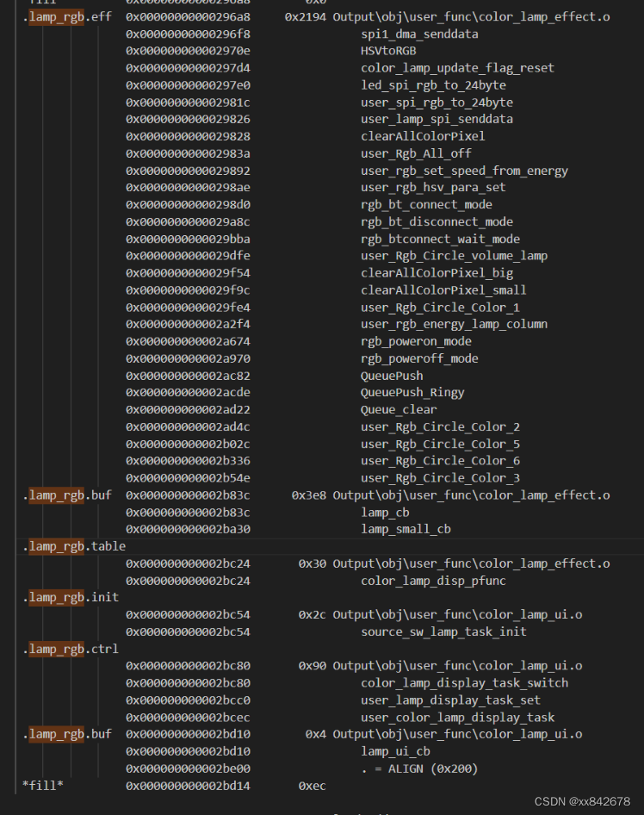The height and width of the screenshot is (815, 644).
Task: Click the highlighted .lamp_rgb.eff section name
Action: click(x=67, y=16)
